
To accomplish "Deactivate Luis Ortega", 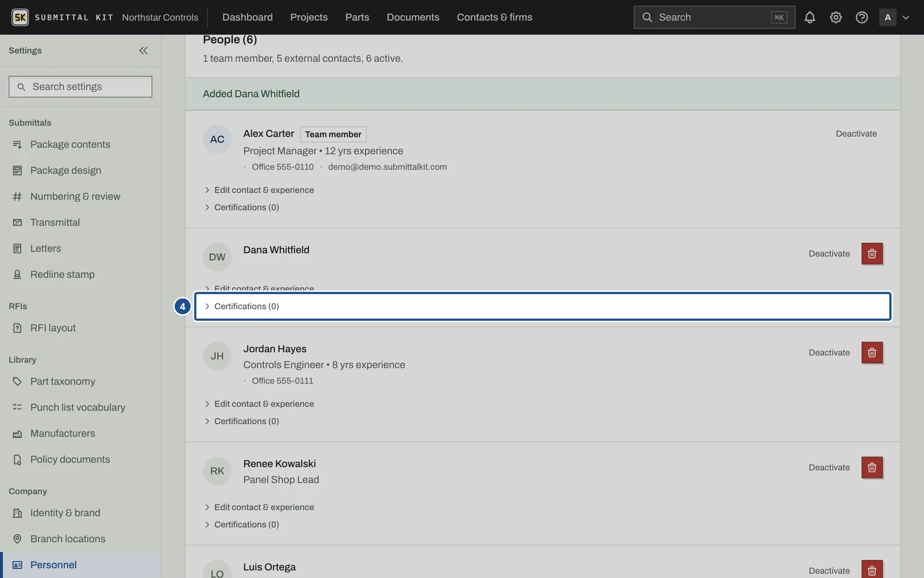I will (829, 570).
